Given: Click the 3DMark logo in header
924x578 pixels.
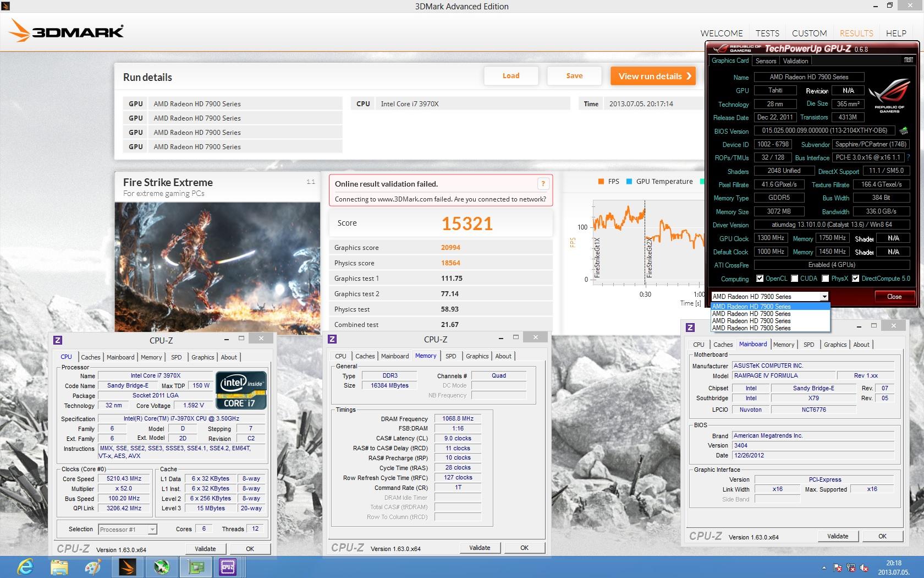Looking at the screenshot, I should point(67,31).
